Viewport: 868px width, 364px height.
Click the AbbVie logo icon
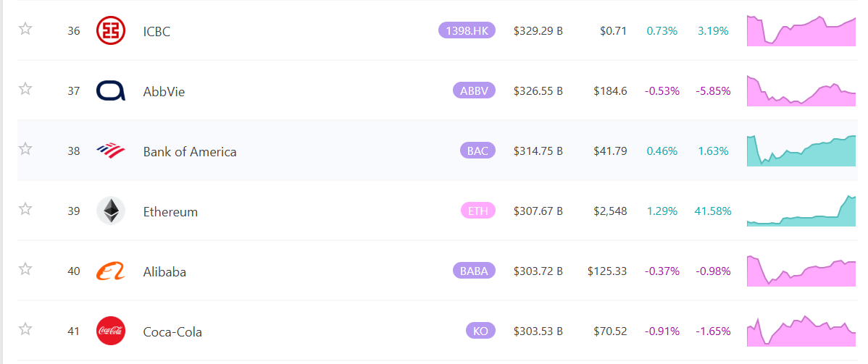click(110, 91)
